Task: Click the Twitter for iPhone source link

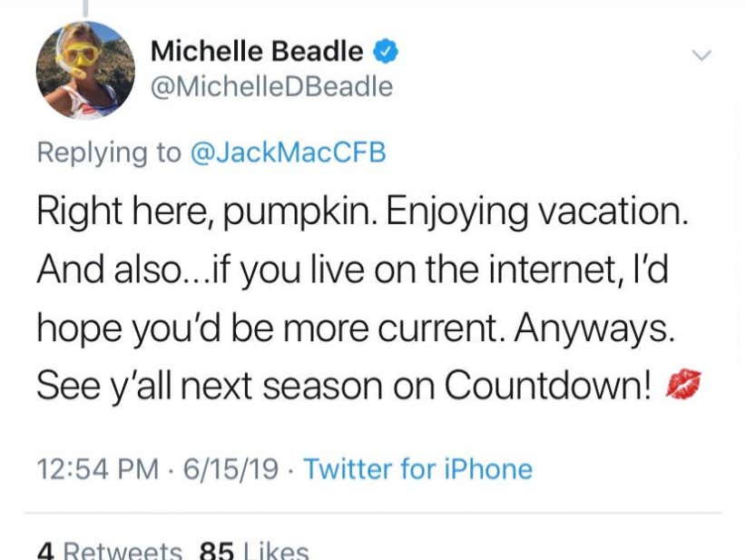Action: (x=418, y=469)
